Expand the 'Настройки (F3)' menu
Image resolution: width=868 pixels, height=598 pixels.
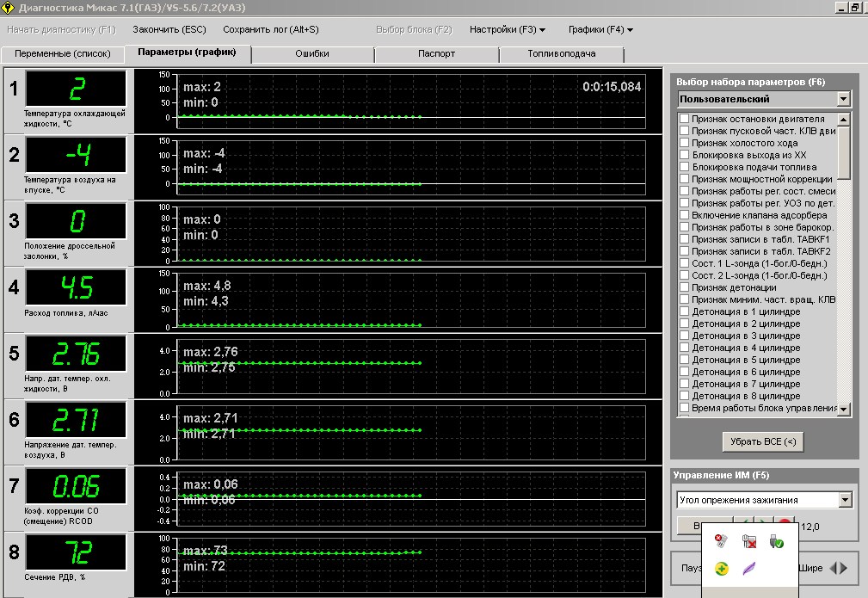click(x=507, y=29)
